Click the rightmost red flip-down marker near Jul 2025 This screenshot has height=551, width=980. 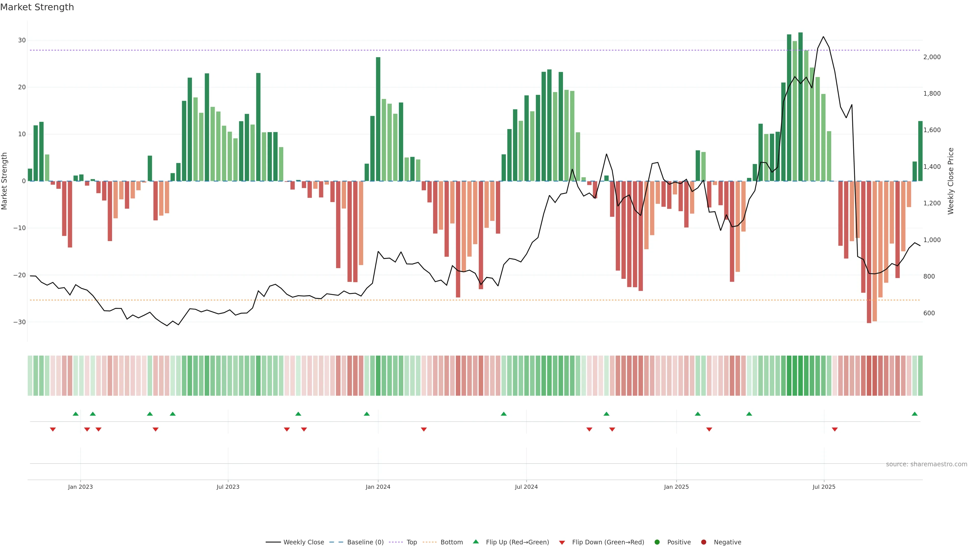pos(835,429)
